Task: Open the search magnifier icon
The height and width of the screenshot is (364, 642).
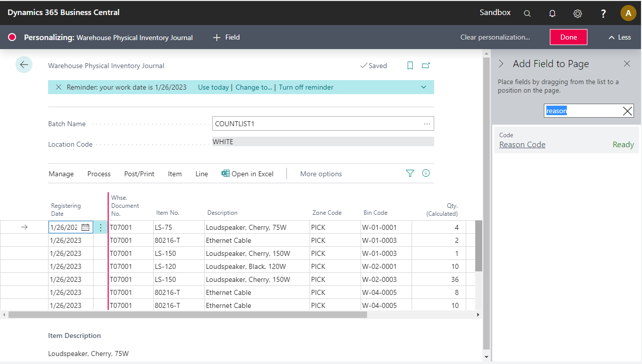Action: click(x=527, y=14)
